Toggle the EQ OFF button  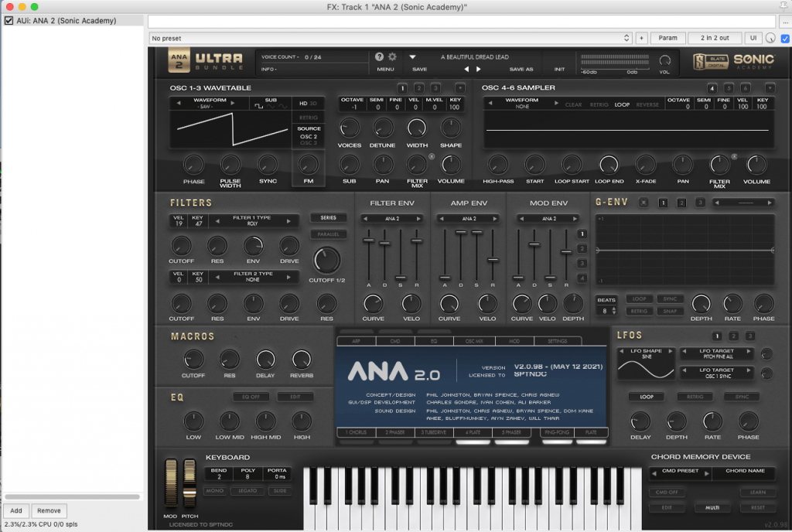point(251,397)
